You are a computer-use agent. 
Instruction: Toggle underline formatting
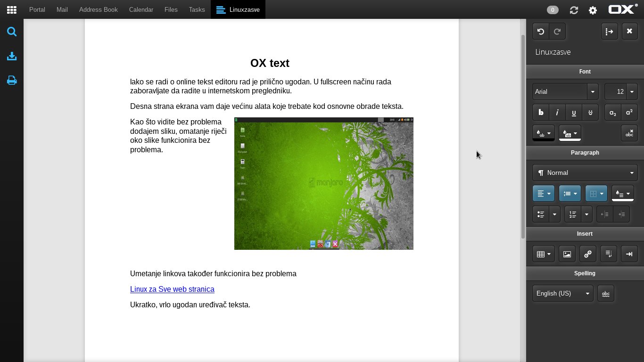coord(574,113)
